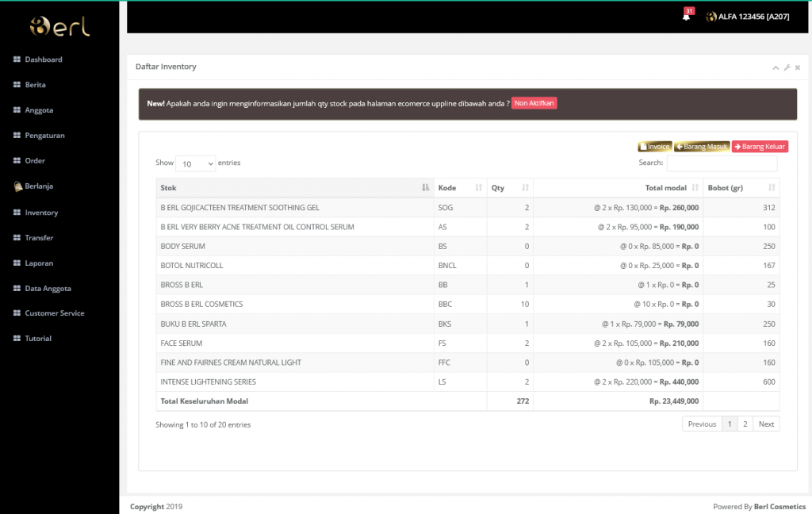Open the notification bell with 31 alerts

686,17
